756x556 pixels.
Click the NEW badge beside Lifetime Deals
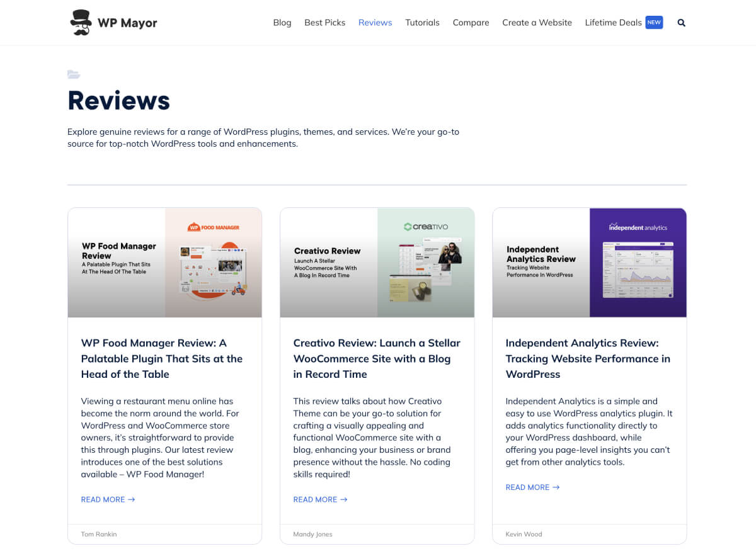point(654,23)
